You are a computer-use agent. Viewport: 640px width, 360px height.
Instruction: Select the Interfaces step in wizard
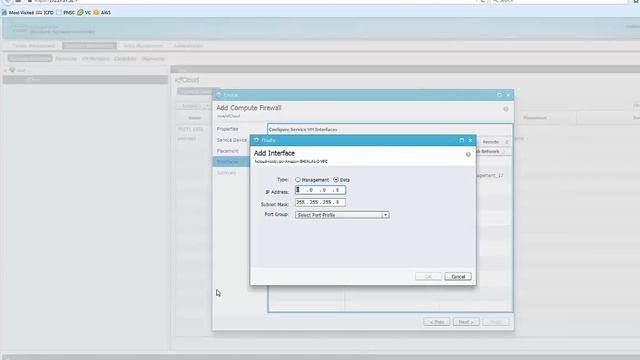pos(231,162)
